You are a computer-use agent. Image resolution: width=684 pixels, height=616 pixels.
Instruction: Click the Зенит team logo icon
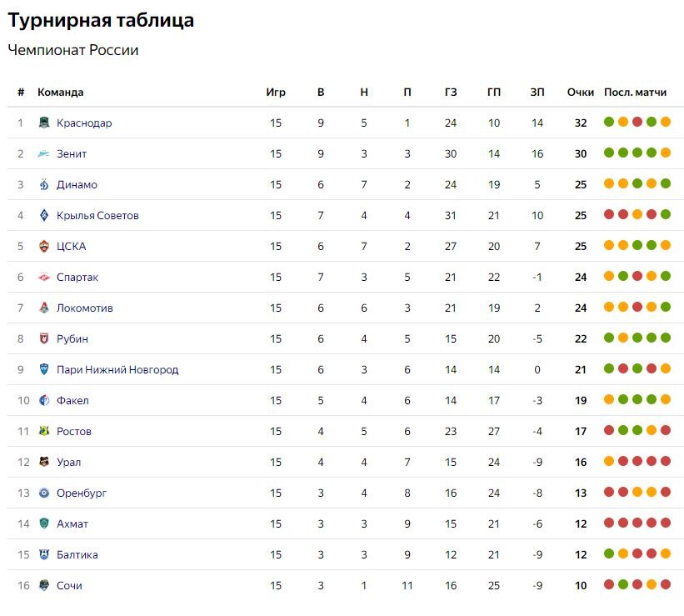(x=44, y=153)
